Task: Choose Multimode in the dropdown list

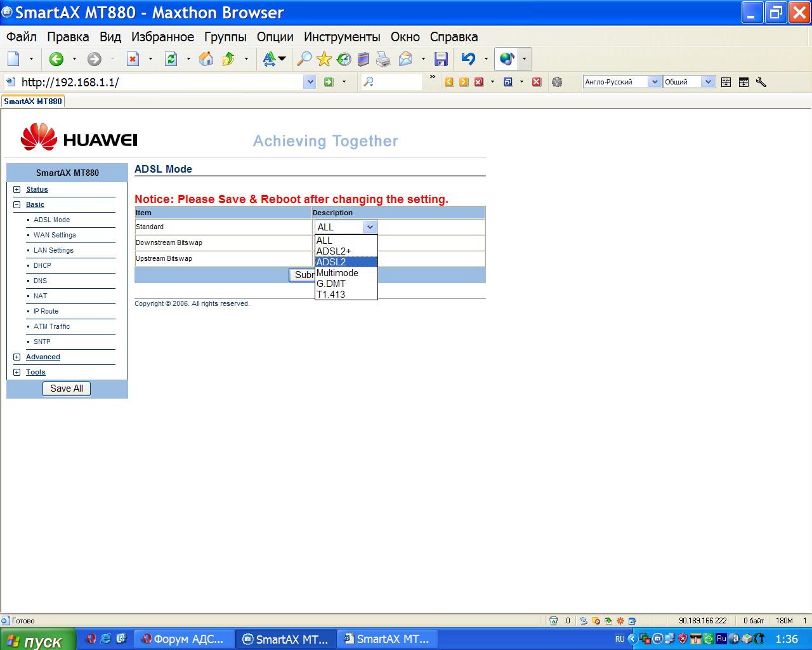Action: pos(346,273)
